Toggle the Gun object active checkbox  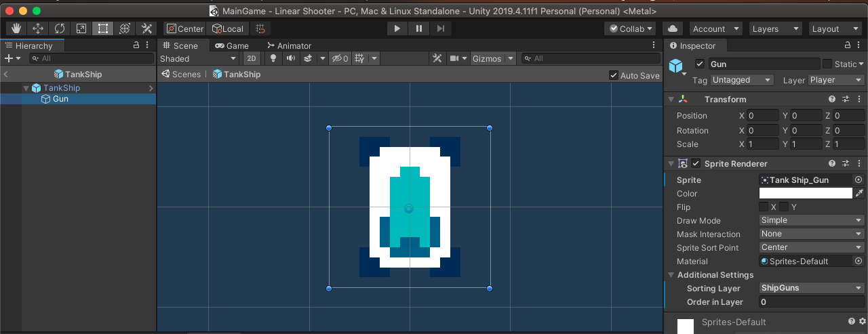coord(700,64)
